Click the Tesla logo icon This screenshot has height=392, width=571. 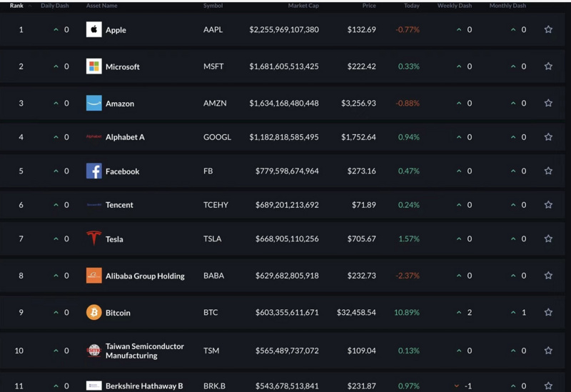pyautogui.click(x=94, y=238)
